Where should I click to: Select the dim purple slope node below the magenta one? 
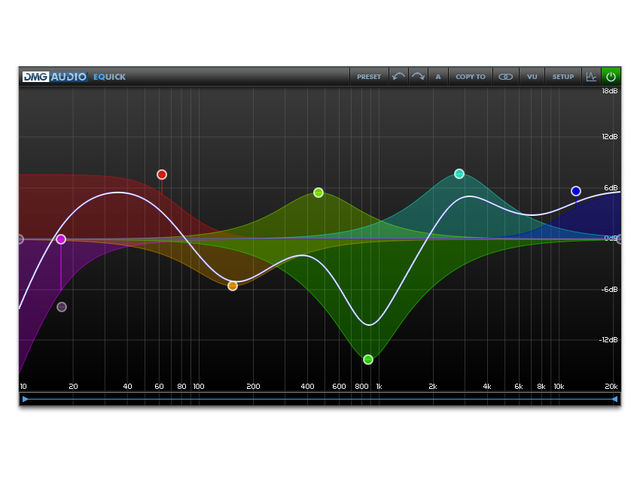click(x=62, y=307)
